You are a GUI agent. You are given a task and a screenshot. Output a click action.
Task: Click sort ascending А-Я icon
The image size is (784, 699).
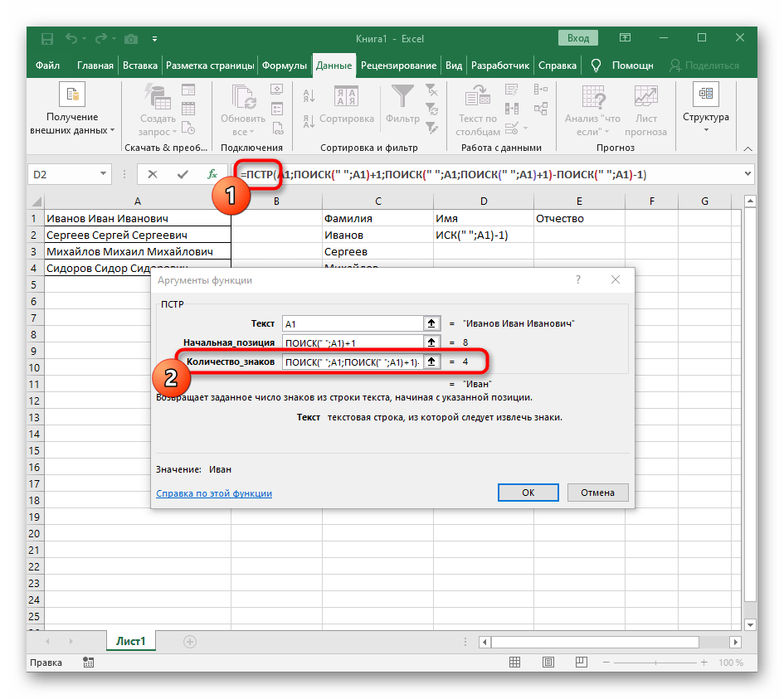tap(309, 95)
